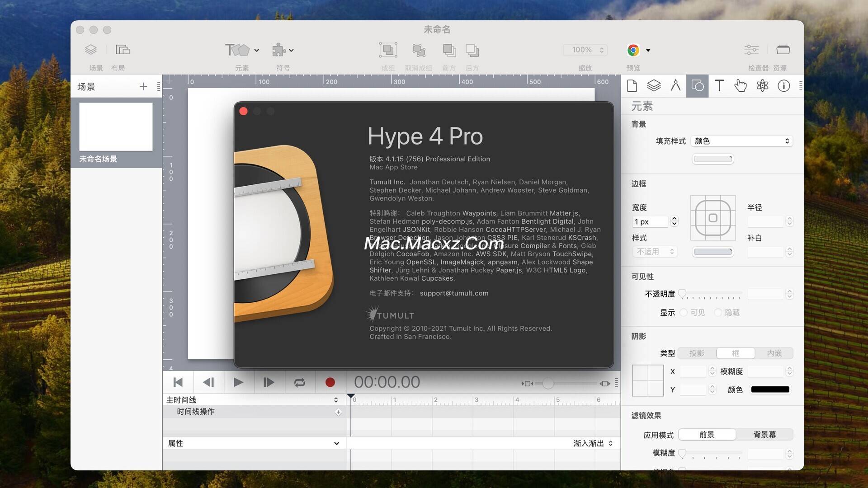Close the Hype 4 Pro about dialog
The width and height of the screenshot is (868, 488).
coord(243,111)
